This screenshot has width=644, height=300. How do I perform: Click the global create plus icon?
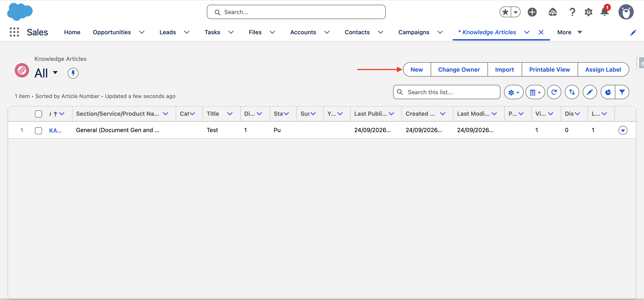tap(532, 12)
